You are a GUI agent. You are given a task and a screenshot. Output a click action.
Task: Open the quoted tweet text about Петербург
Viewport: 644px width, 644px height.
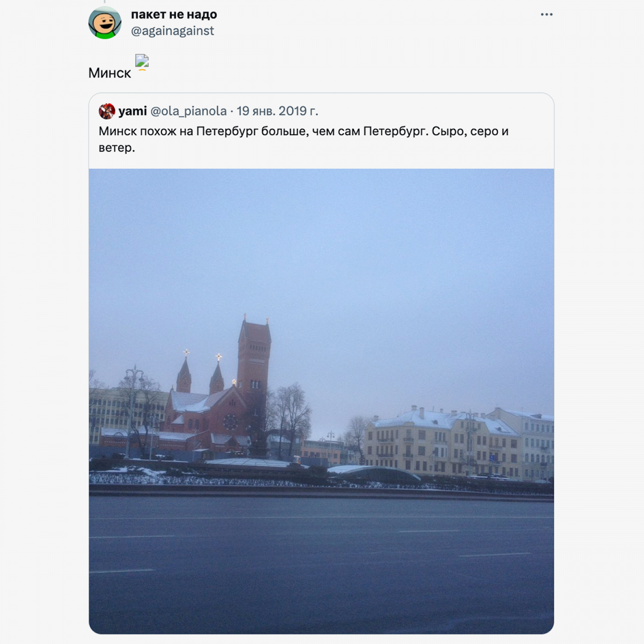point(304,139)
